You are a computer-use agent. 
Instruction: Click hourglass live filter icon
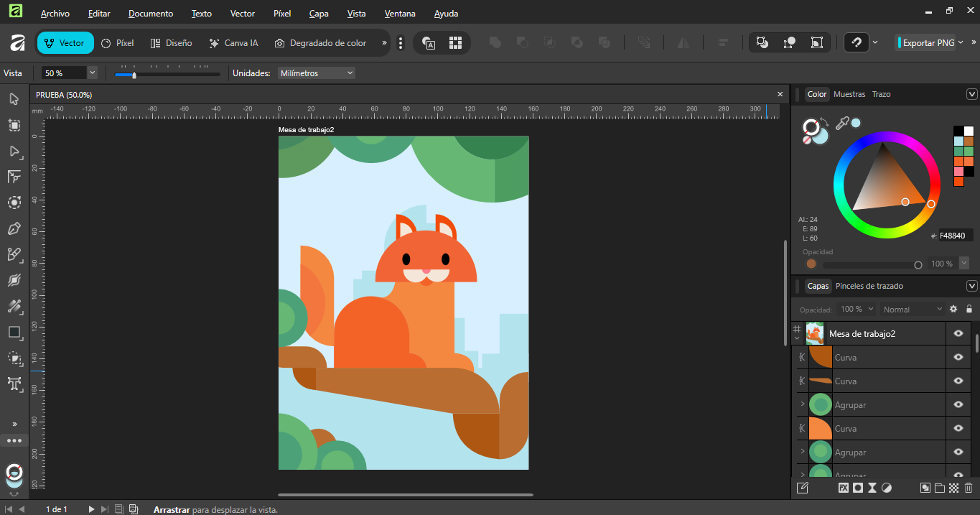click(872, 488)
